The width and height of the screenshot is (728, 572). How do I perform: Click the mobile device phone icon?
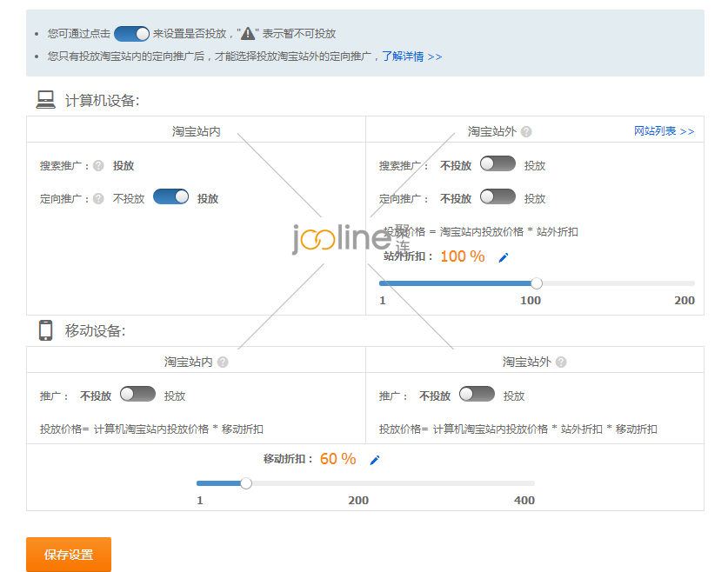(x=45, y=330)
